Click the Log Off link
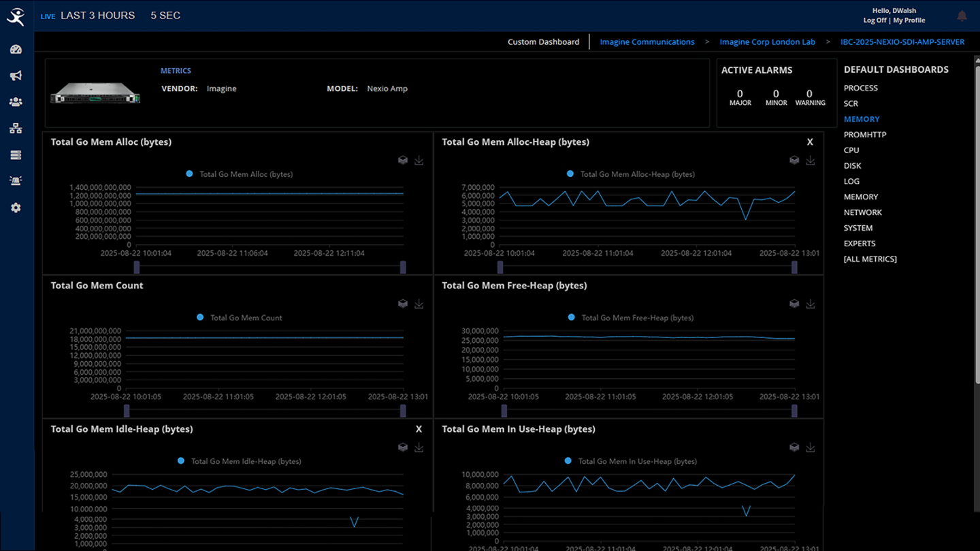Viewport: 980px width, 551px height. pos(875,20)
